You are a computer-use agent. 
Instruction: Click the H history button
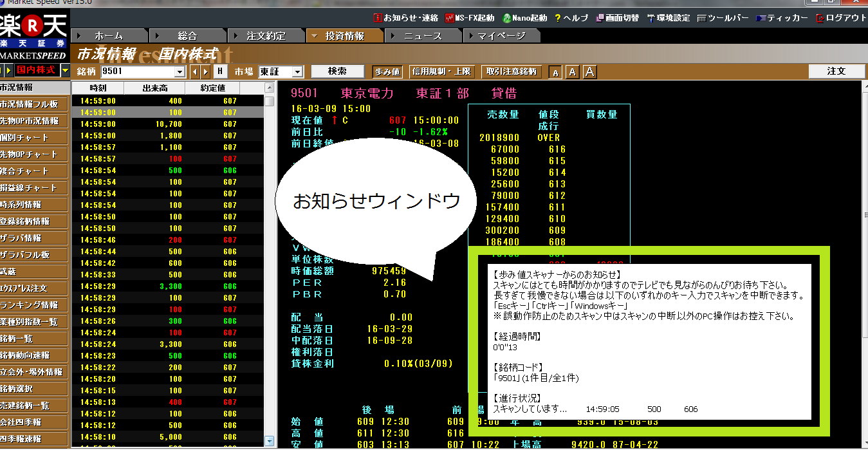pos(221,71)
